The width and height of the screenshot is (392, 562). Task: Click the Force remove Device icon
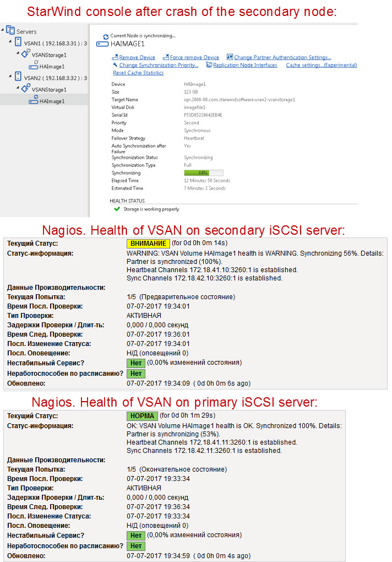(166, 57)
